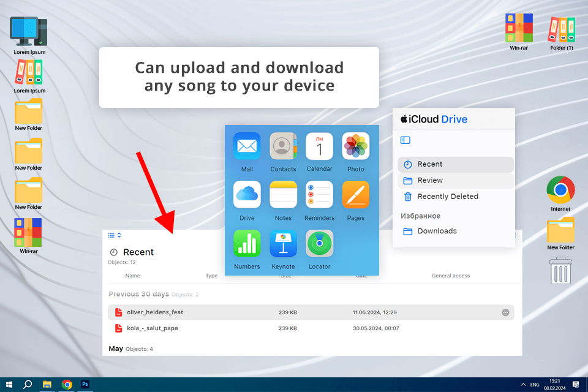Open the Contacts app icon
Screen dimensions: 588x392
pyautogui.click(x=283, y=146)
